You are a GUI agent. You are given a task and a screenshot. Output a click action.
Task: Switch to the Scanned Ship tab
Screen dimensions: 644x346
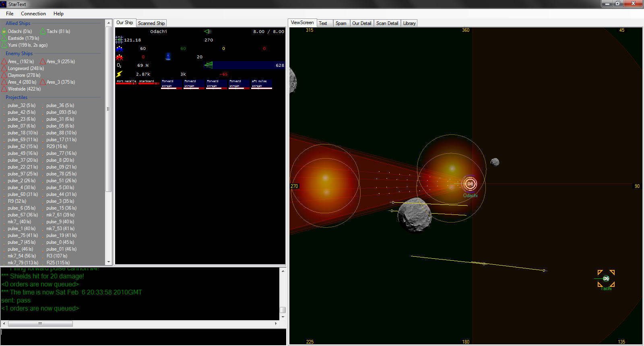click(151, 23)
